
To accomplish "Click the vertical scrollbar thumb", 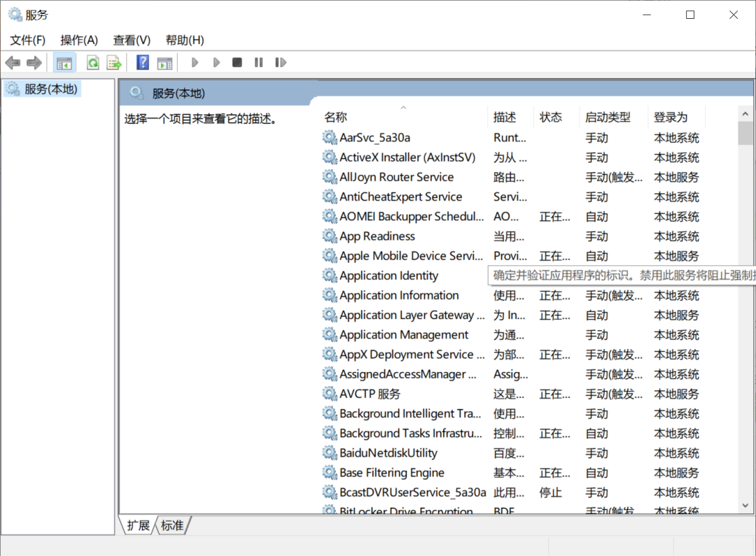I will [x=745, y=133].
